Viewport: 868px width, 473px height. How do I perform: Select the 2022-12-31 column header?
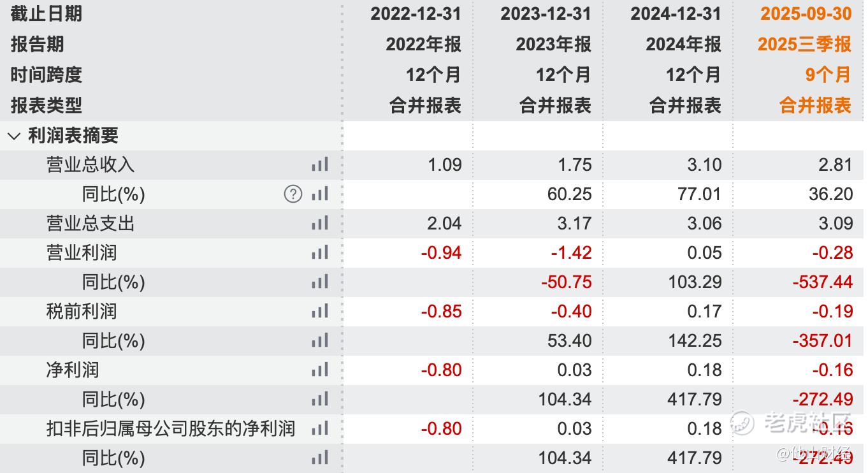click(x=416, y=13)
